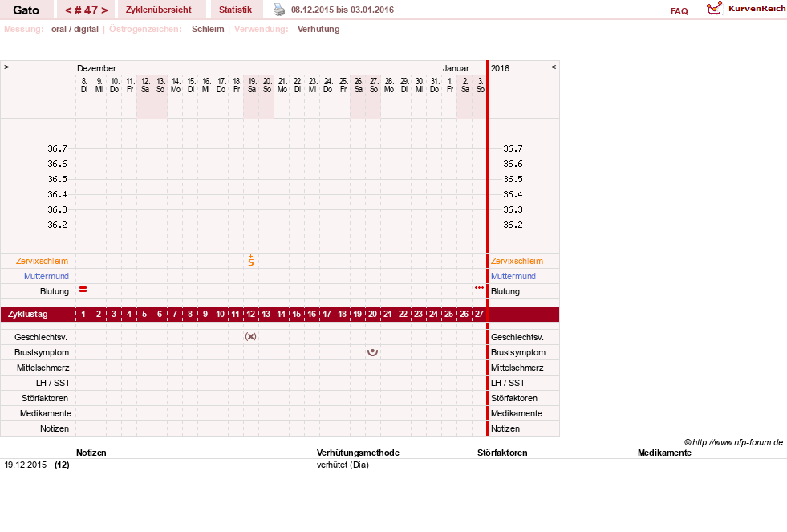Image resolution: width=787 pixels, height=532 pixels.
Task: Click the printer icon
Action: (279, 10)
